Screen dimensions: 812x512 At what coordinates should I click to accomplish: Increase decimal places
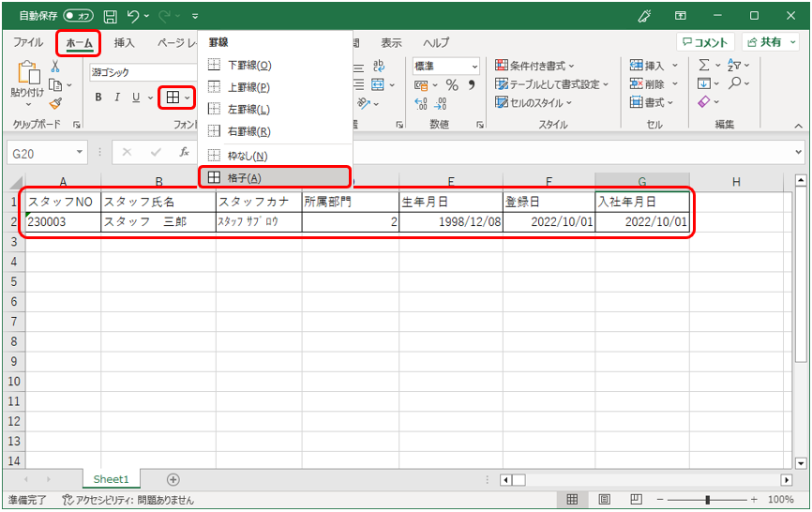point(421,104)
